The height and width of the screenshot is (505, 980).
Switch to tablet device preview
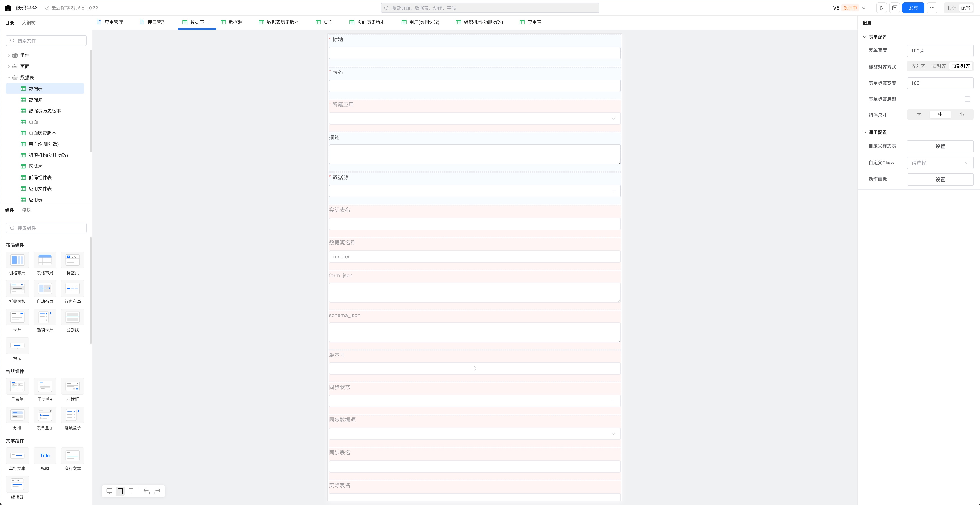120,491
